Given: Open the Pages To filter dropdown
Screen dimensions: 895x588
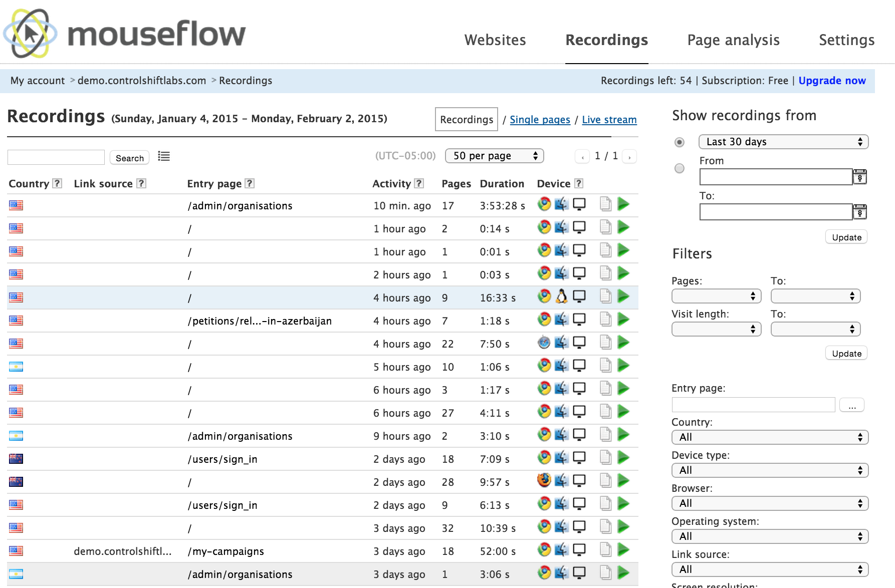Looking at the screenshot, I should click(x=815, y=296).
